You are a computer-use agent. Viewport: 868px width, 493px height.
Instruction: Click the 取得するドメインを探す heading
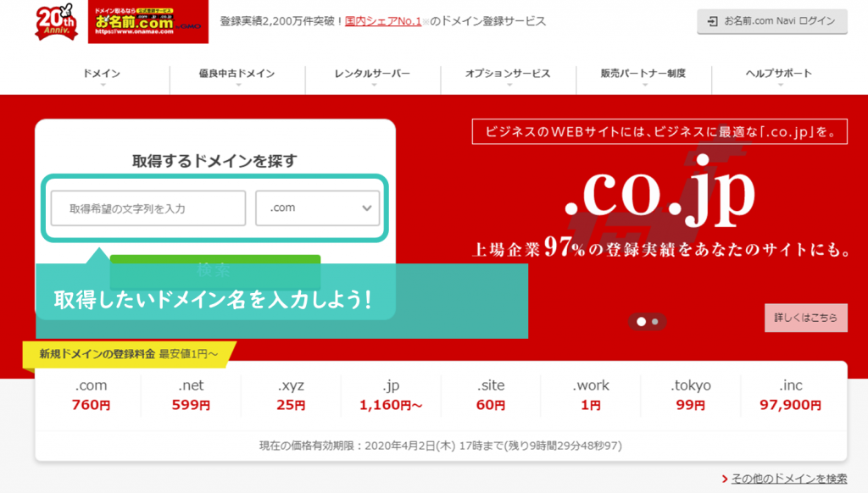point(214,161)
